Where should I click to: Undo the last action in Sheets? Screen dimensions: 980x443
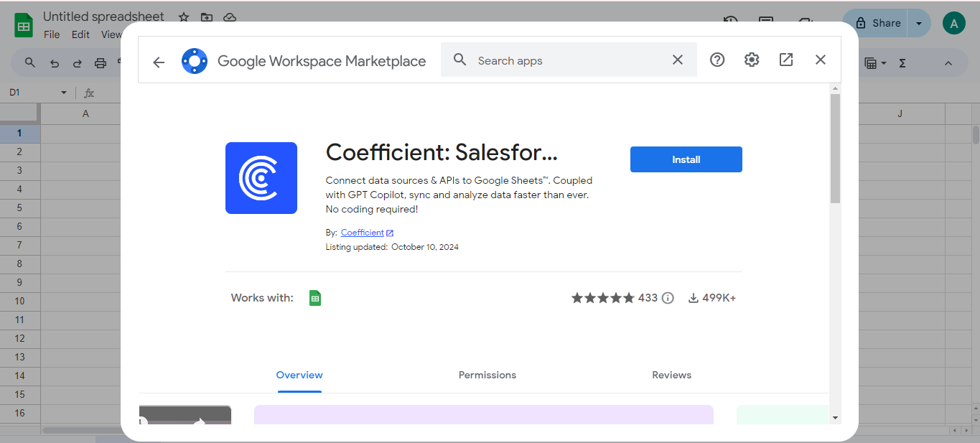pos(55,63)
